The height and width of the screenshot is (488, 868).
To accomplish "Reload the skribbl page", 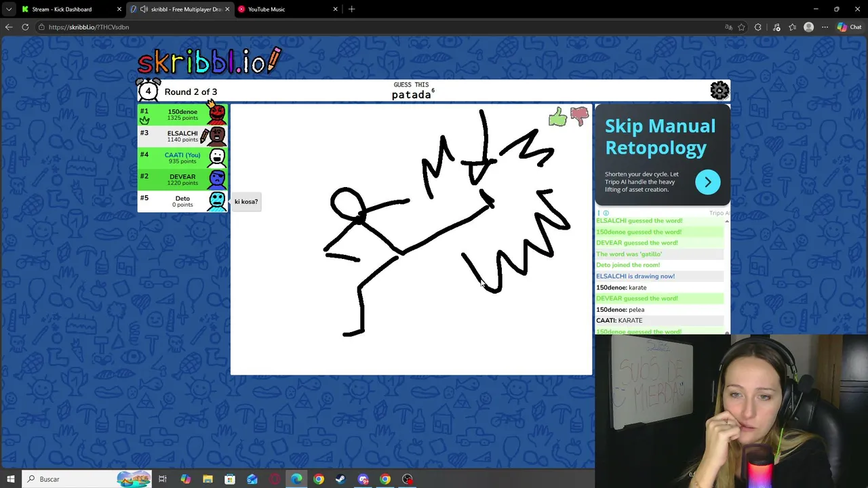I will (25, 27).
